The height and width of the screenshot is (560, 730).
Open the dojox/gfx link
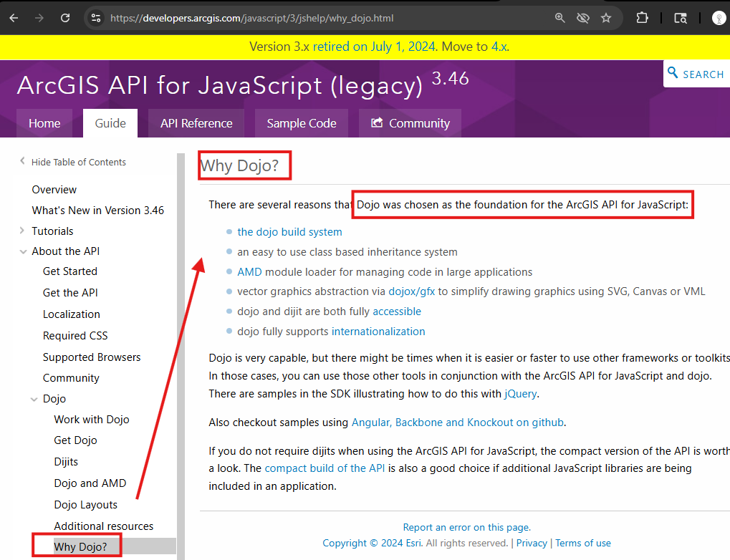point(411,291)
